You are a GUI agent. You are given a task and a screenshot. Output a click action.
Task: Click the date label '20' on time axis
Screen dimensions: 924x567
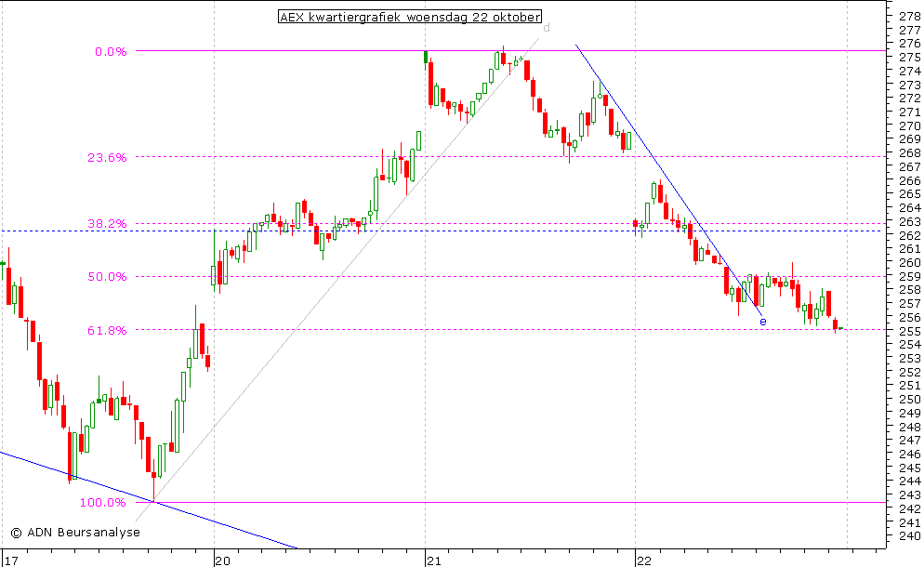tap(223, 560)
